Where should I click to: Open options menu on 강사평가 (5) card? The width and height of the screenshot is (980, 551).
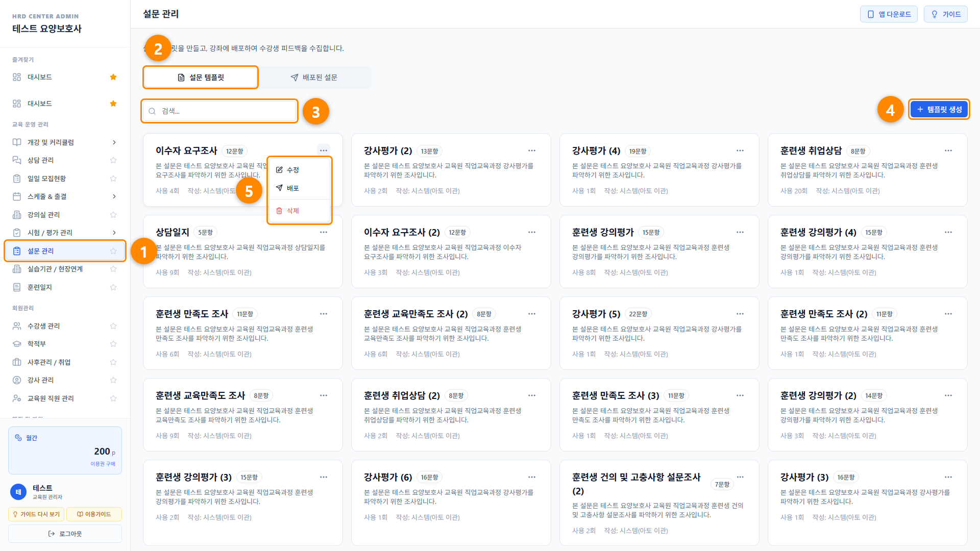pos(740,314)
